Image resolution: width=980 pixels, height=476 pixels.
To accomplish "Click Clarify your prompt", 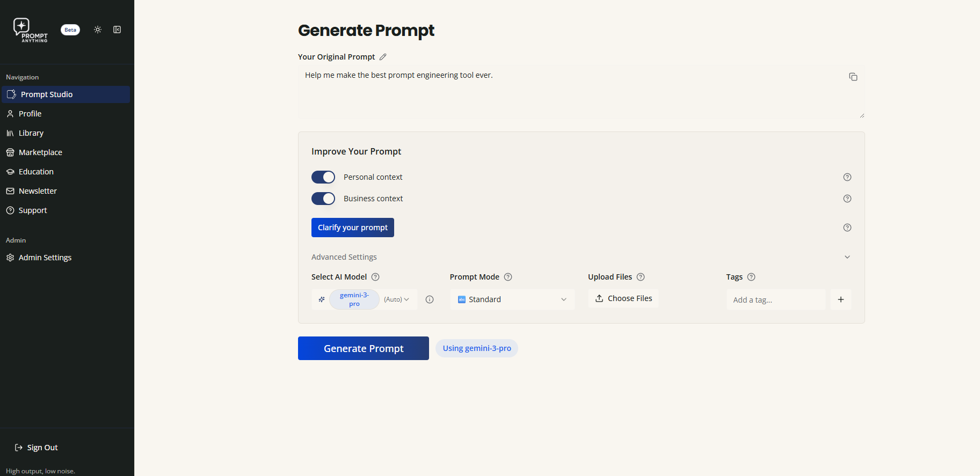I will 352,228.
